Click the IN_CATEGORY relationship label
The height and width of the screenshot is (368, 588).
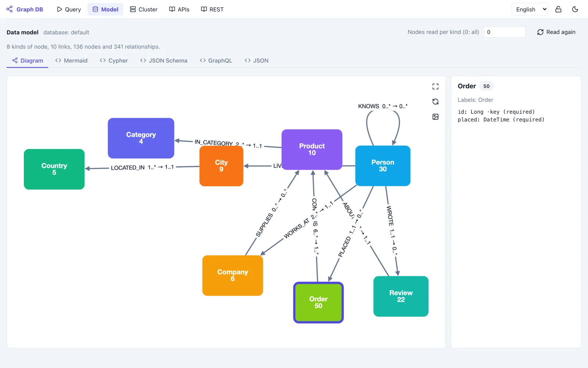(228, 144)
